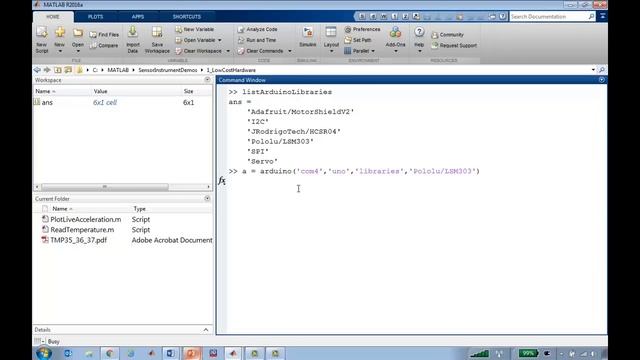Viewport: 640px width, 360px height.
Task: Click the 'Pololu/LSM303' output line
Action: [280, 142]
